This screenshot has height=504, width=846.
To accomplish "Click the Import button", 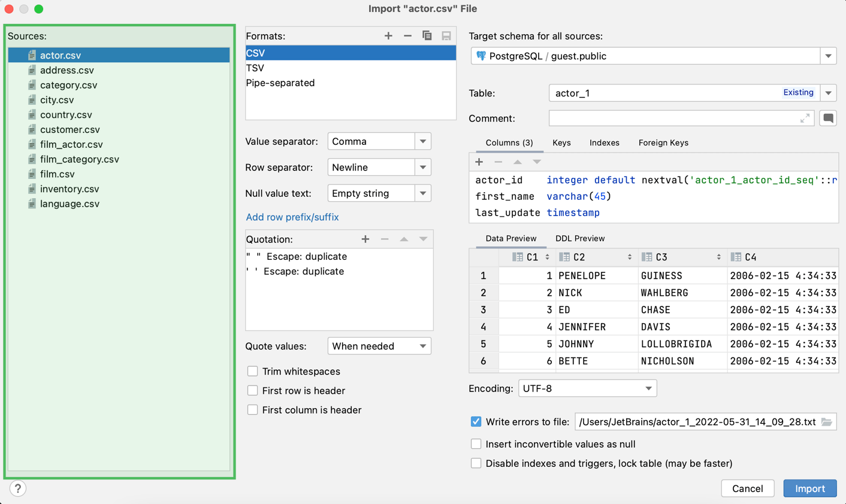I will [809, 488].
